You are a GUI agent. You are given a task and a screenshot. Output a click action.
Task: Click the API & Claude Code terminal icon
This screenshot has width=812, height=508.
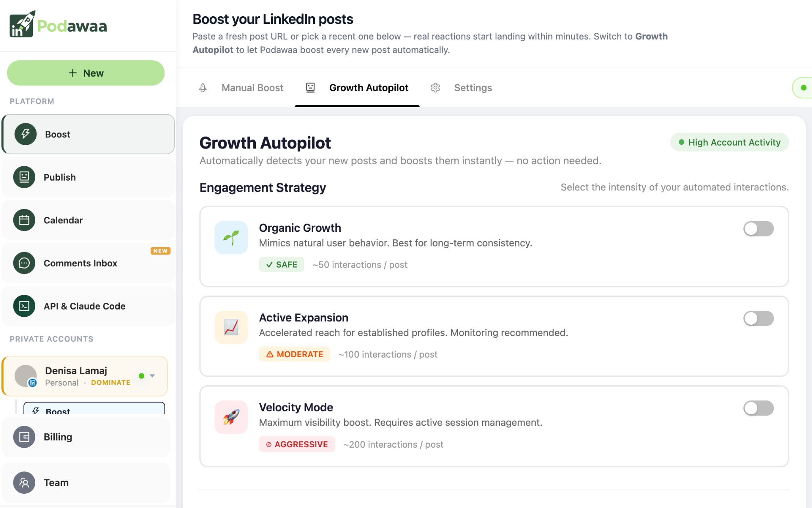click(x=24, y=306)
